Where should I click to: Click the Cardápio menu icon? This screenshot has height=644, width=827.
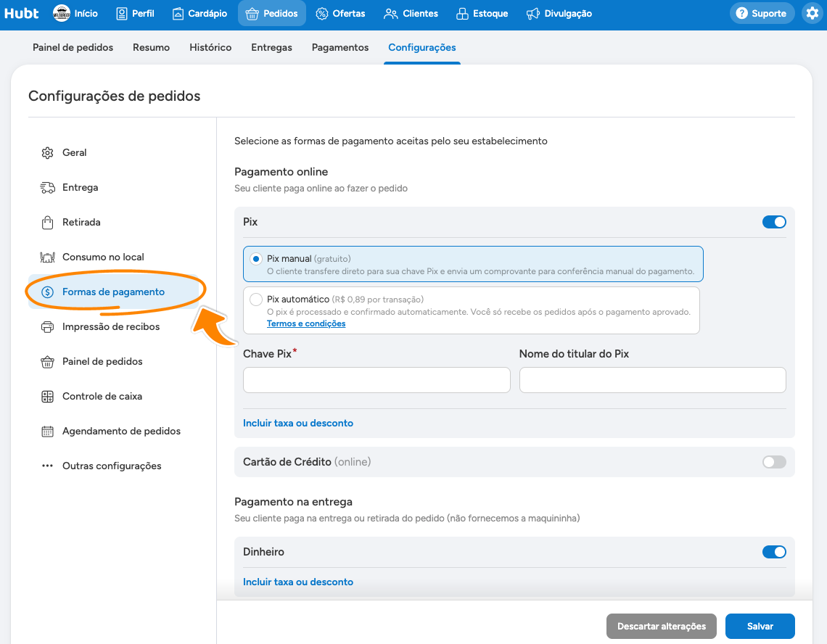tap(178, 14)
